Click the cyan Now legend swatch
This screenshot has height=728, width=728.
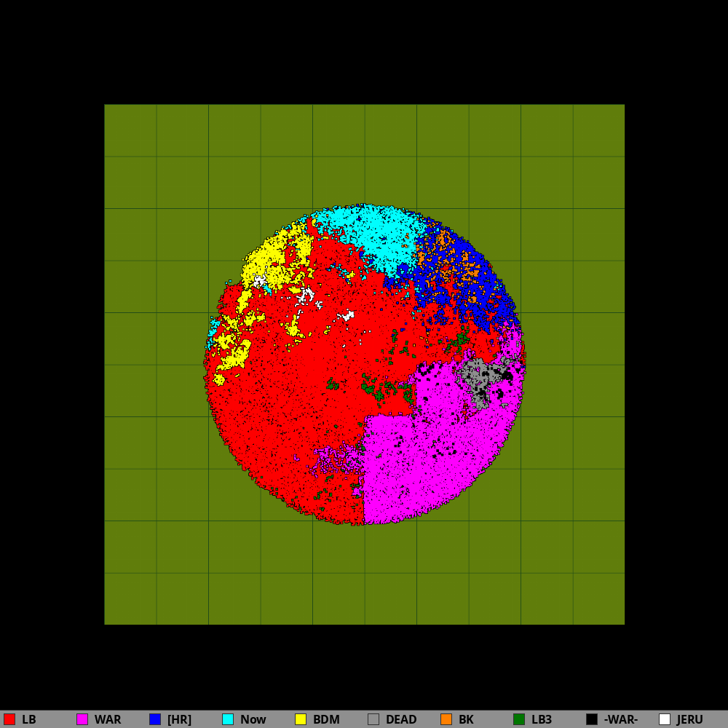(228, 719)
